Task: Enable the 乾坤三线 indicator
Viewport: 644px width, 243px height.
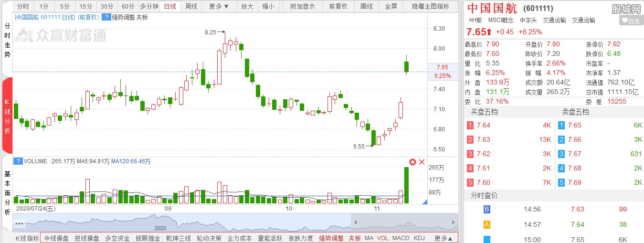Action: 179,238
